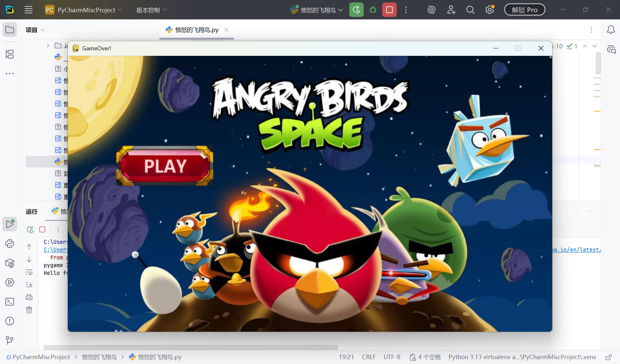This screenshot has width=620, height=364.
Task: Open the Problems tool window
Action: pos(10,321)
